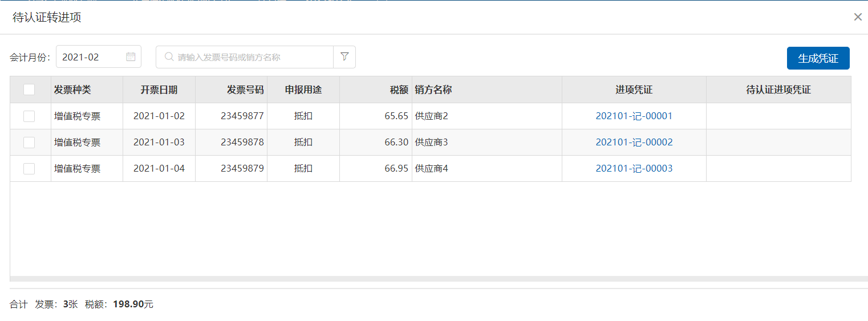The height and width of the screenshot is (321, 868).
Task: Check the row for invoice 23459877
Action: pos(29,116)
